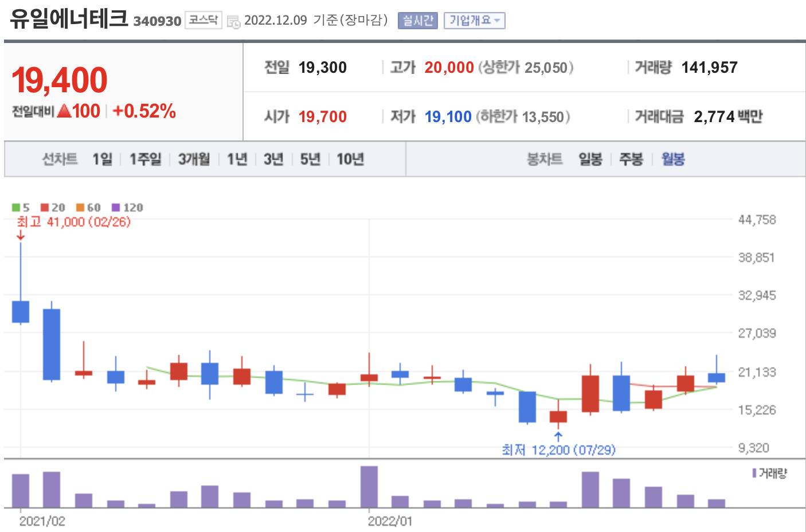Click the 21,133 y-axis price label
Image resolution: width=806 pixels, height=532 pixels.
pos(757,372)
